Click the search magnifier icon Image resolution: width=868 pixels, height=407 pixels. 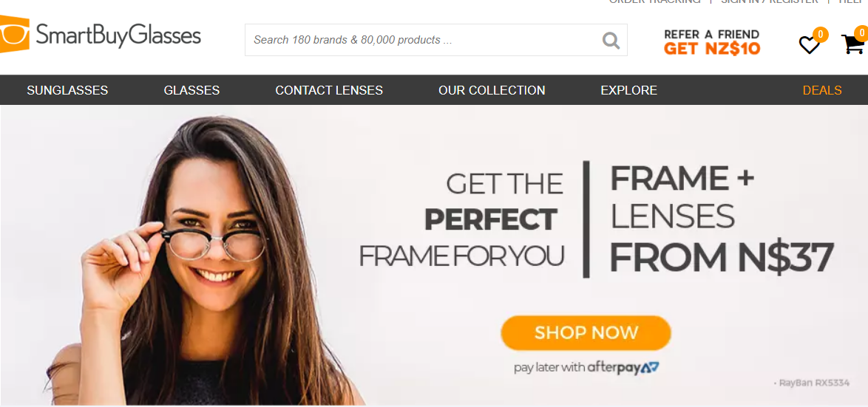(x=611, y=40)
